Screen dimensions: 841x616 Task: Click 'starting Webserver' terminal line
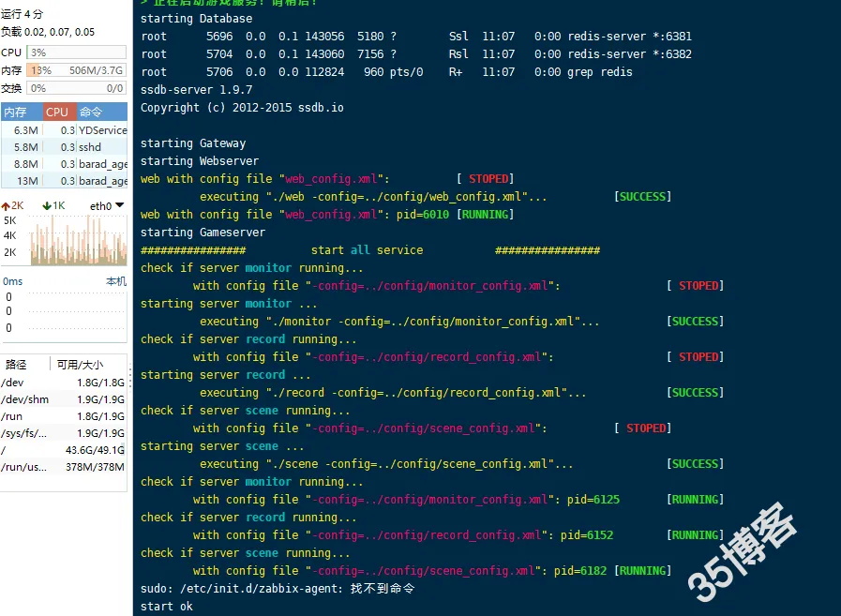pos(200,161)
